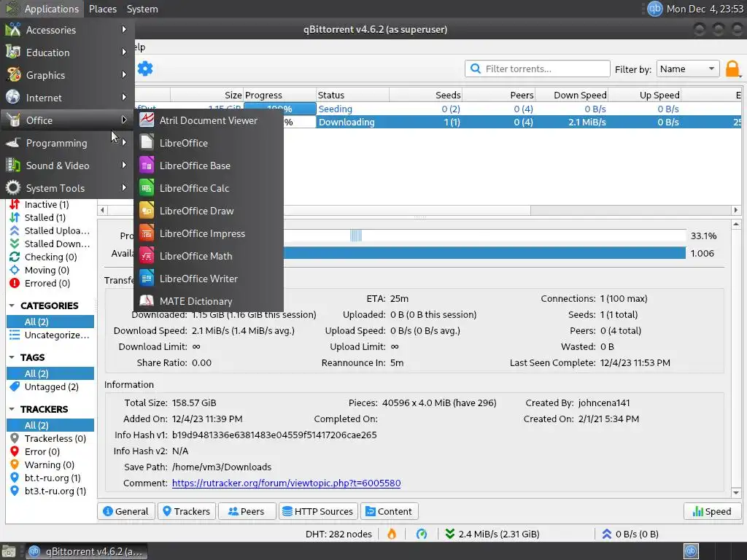Expand the System Tools submenu
This screenshot has height=560, width=747.
[66, 188]
